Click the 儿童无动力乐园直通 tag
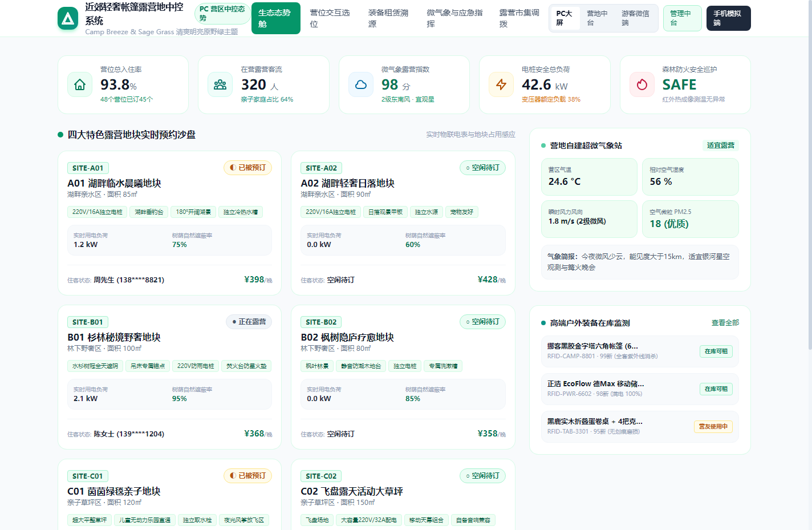The image size is (812, 530). point(145,520)
